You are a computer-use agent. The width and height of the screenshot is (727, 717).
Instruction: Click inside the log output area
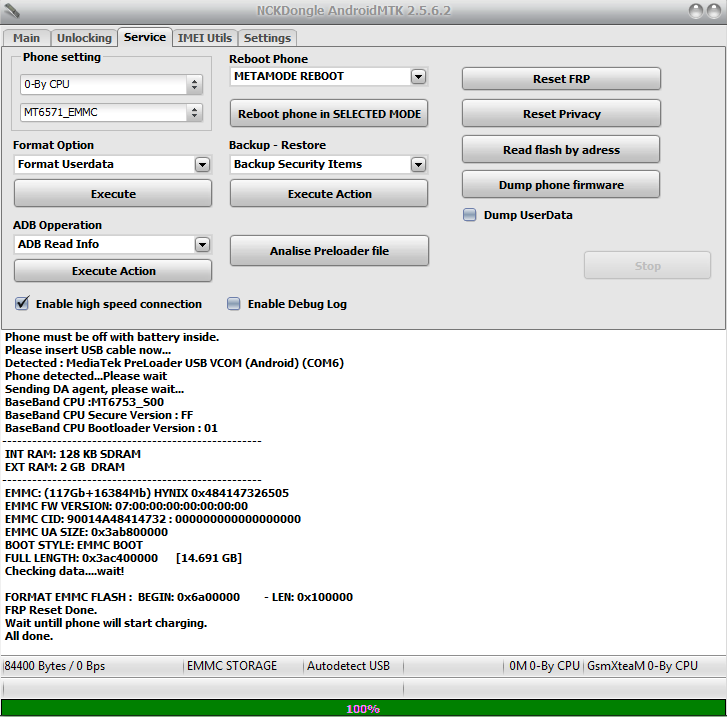point(363,493)
